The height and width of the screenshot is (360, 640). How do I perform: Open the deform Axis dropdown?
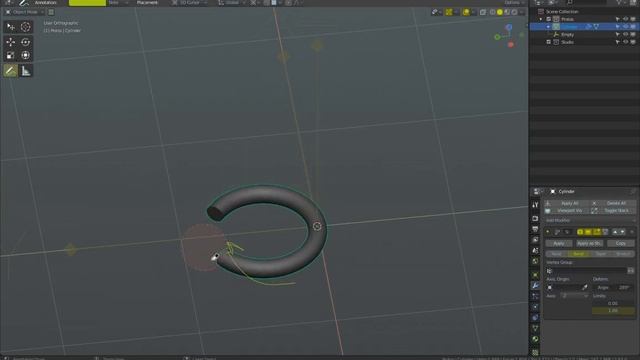click(574, 296)
